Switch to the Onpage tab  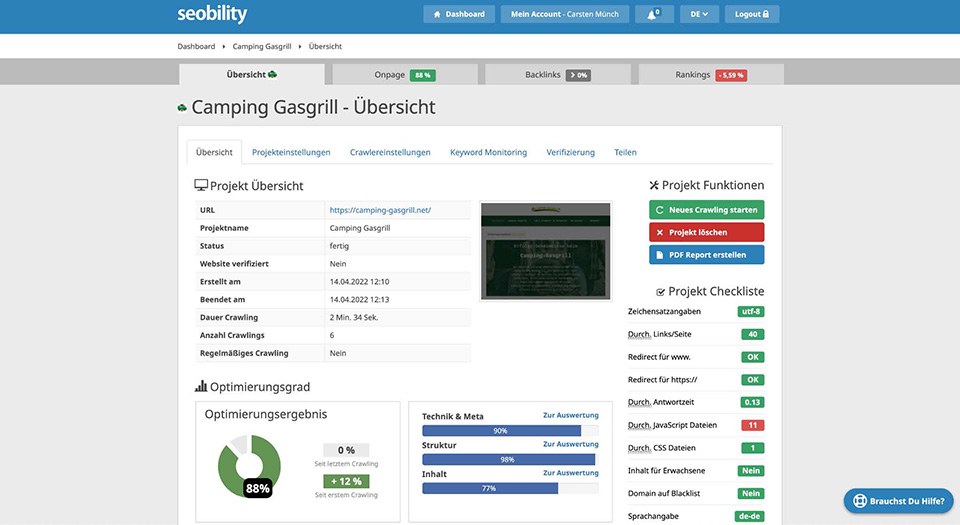click(405, 75)
